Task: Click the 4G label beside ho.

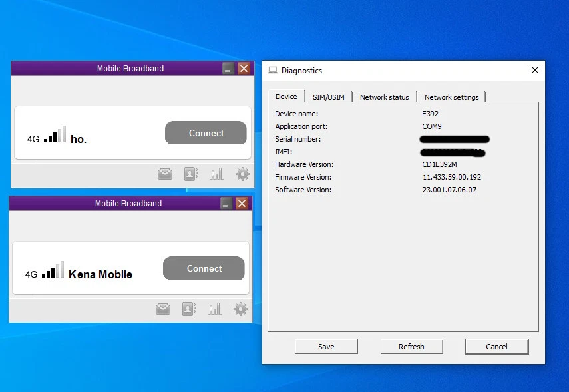Action: (33, 139)
